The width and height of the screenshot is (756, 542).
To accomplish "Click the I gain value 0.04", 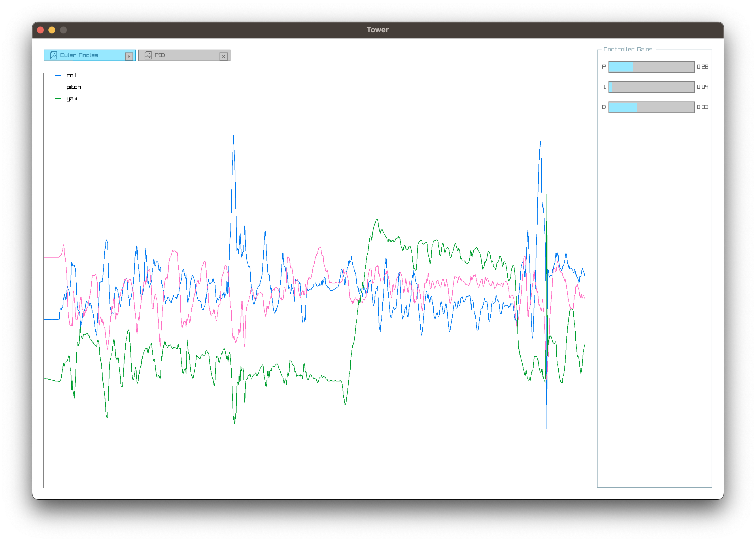I will click(x=702, y=87).
